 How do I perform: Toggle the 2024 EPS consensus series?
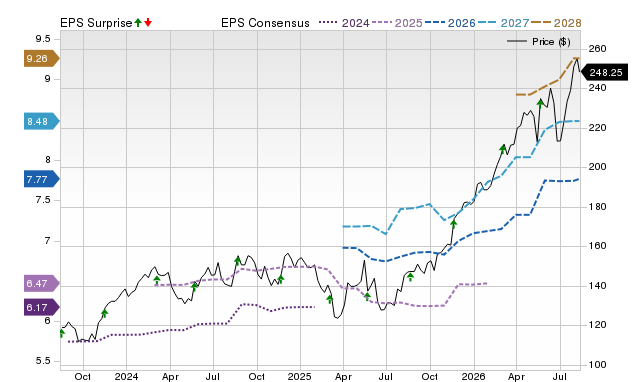344,23
